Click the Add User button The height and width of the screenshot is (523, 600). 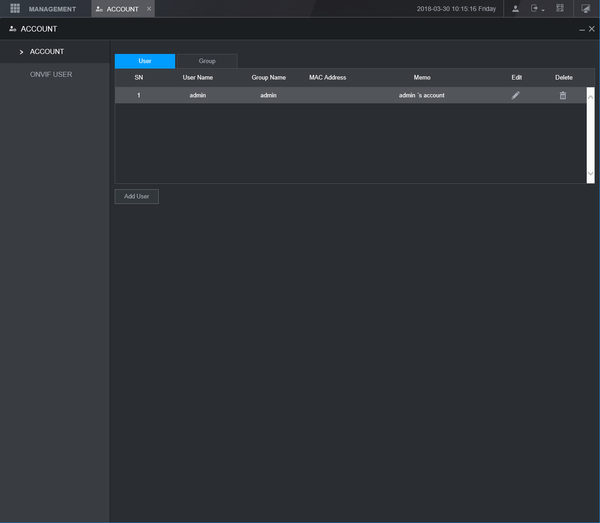(137, 196)
